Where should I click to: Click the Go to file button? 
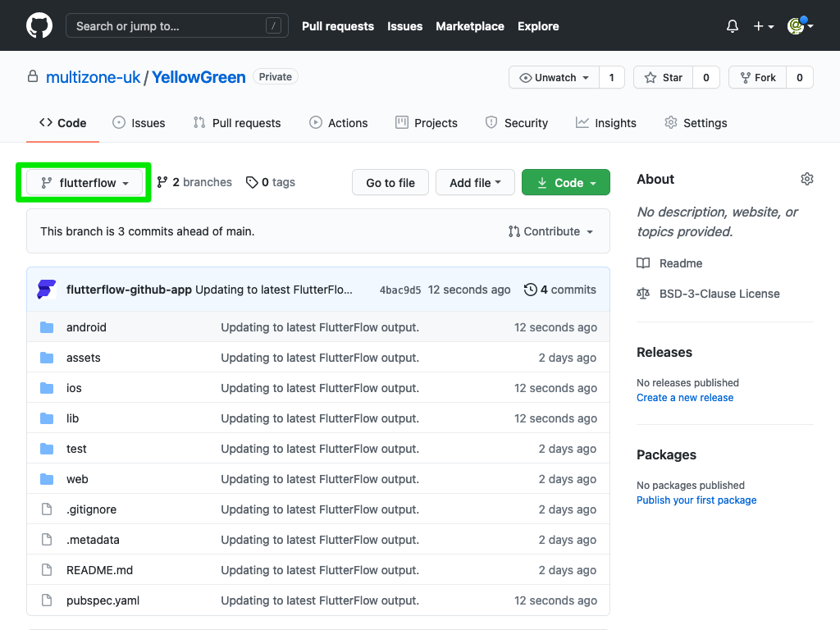point(390,183)
